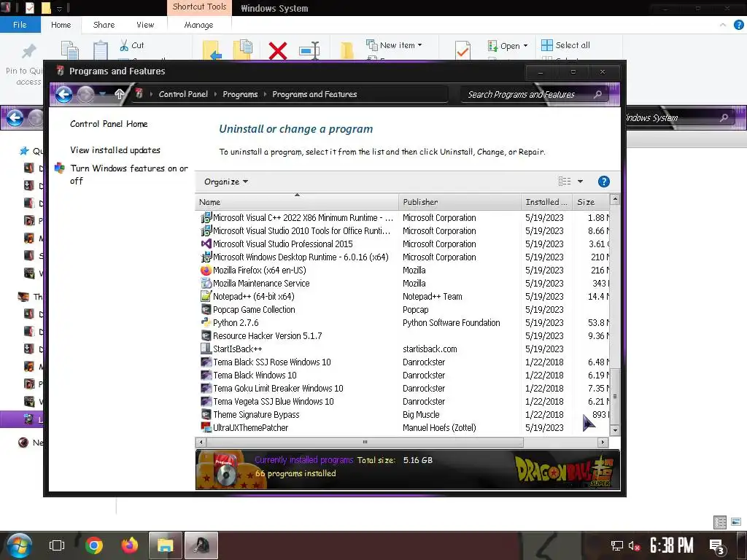Screen dimensions: 747x560
Task: Open the Organize dropdown
Action: (x=226, y=182)
